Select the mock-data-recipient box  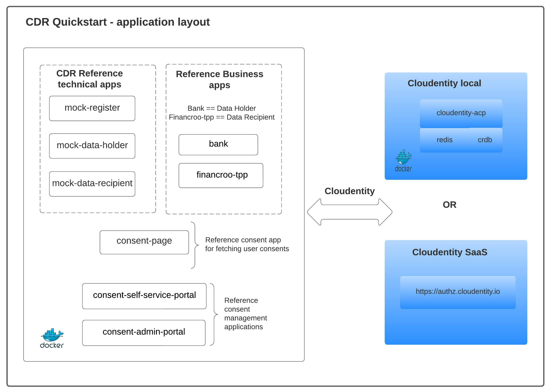pos(92,184)
